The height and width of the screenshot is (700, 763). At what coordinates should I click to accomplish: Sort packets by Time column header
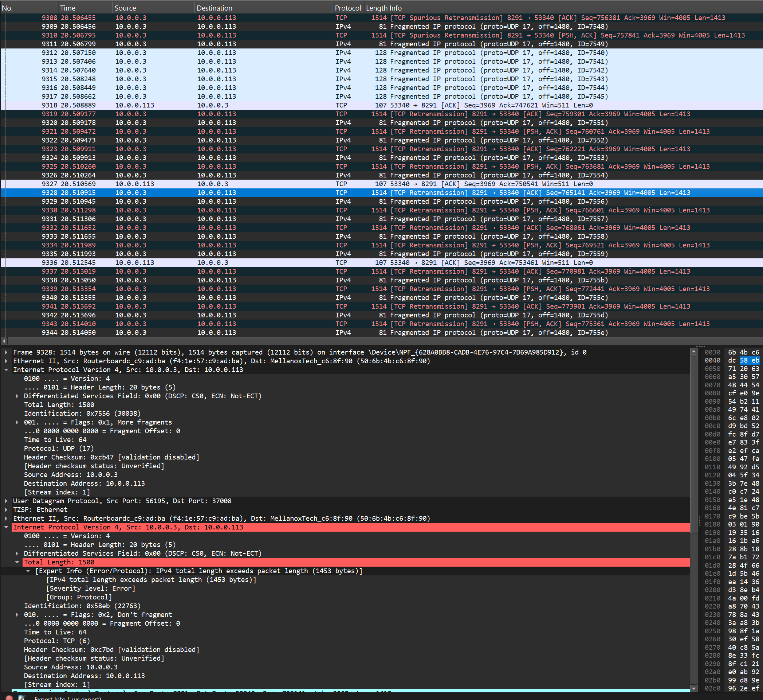tap(85, 8)
